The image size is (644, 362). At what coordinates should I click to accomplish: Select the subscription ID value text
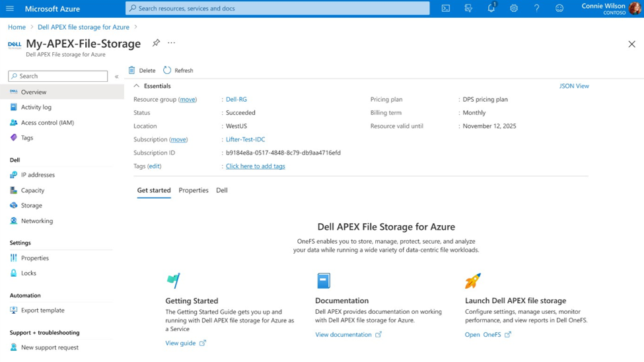coord(283,153)
